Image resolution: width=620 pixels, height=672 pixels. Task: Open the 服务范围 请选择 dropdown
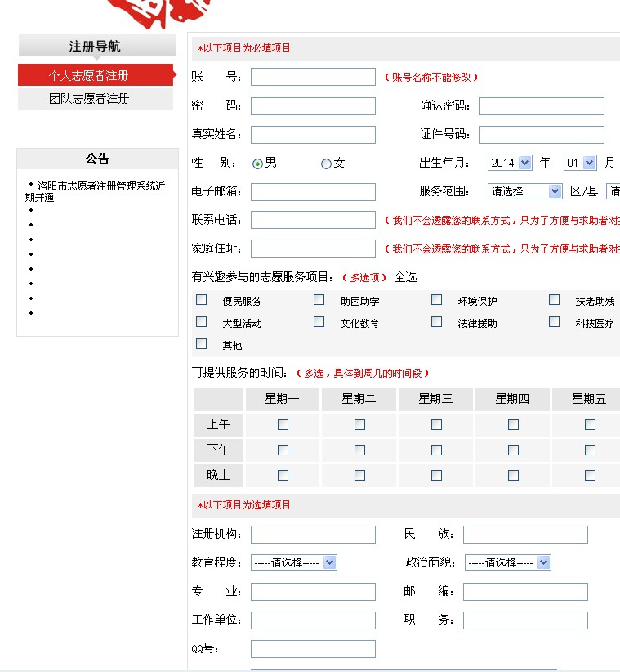pyautogui.click(x=525, y=191)
